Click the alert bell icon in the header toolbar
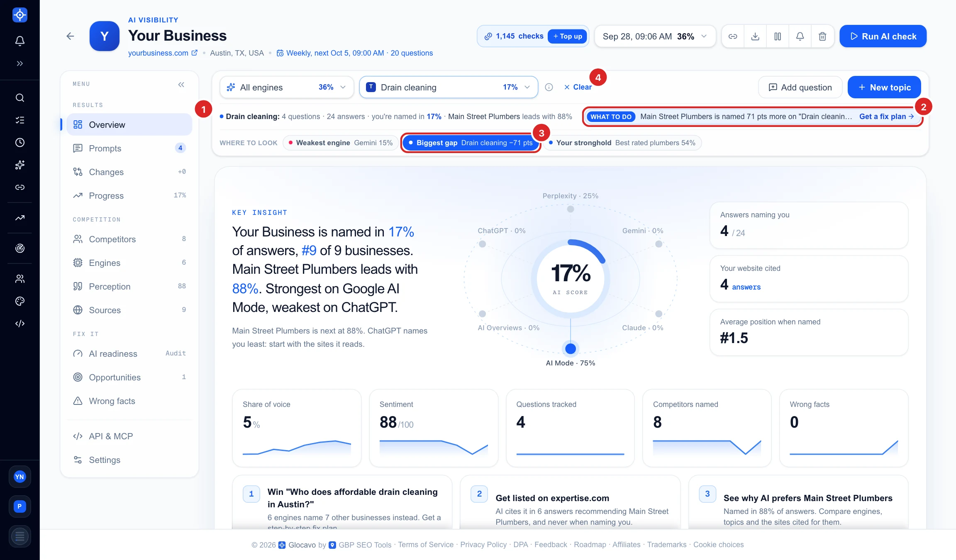This screenshot has height=560, width=956. pyautogui.click(x=800, y=37)
